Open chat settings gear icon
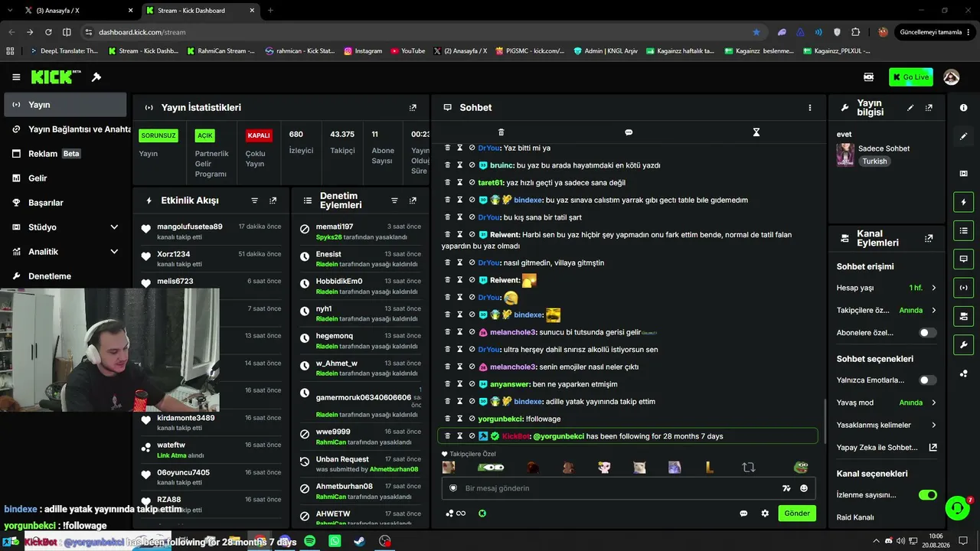The width and height of the screenshot is (980, 551). point(765,514)
